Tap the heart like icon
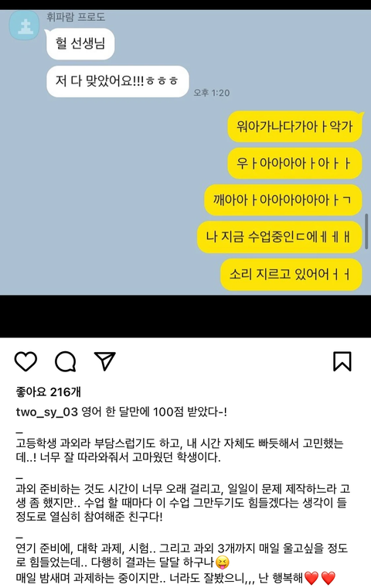 pyautogui.click(x=26, y=361)
